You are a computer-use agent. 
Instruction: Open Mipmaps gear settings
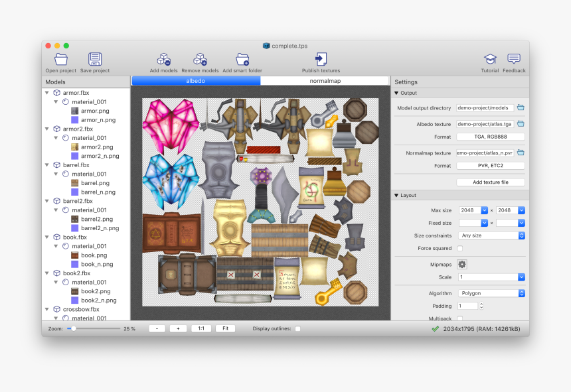point(461,265)
